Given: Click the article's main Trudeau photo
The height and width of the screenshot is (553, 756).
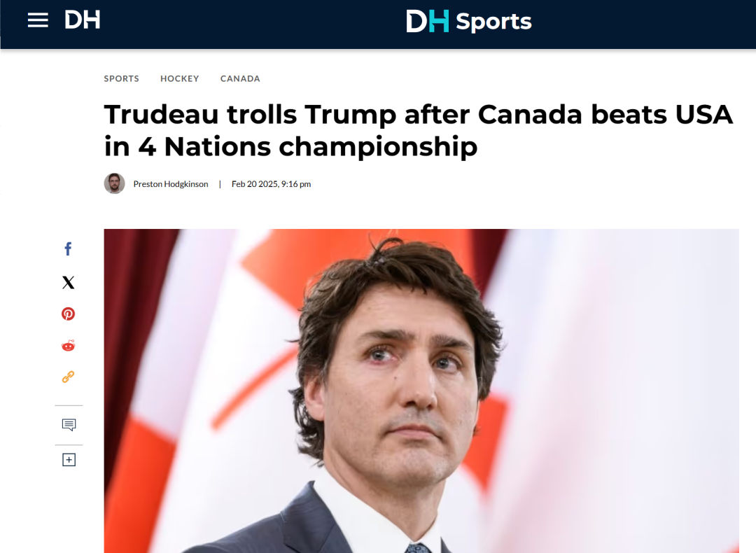Looking at the screenshot, I should tap(421, 391).
